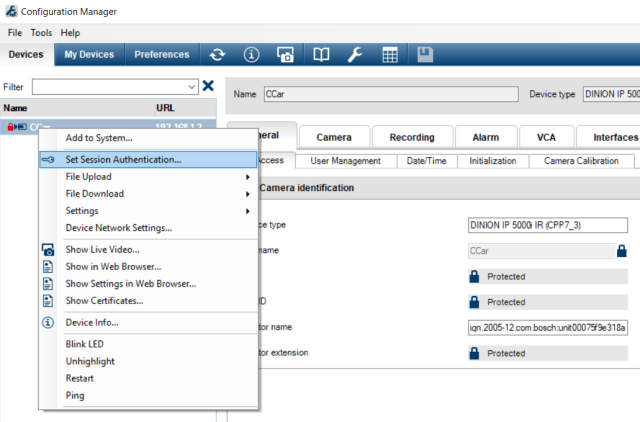
Task: Clear the filter with the X icon
Action: (x=208, y=87)
